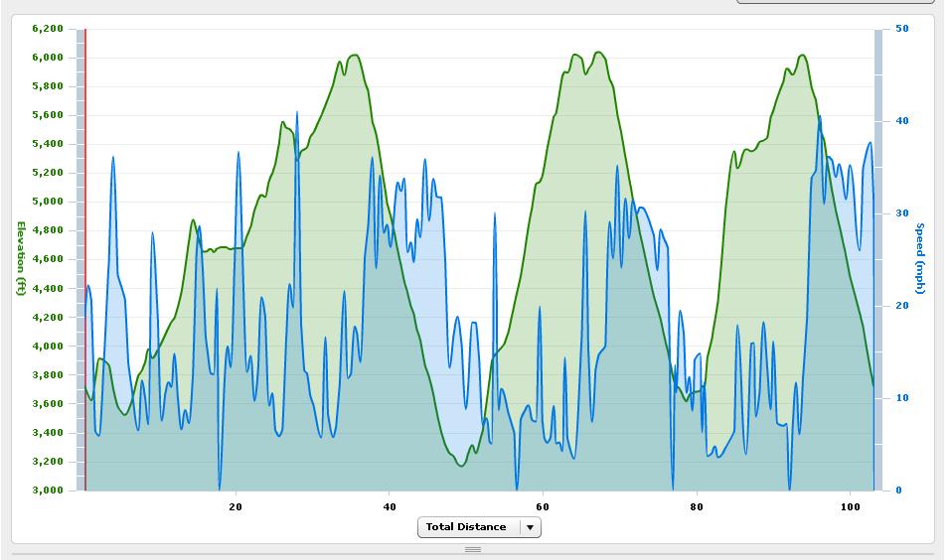The image size is (951, 560).
Task: Click the dropdown arrow beside Total Distance
Action: coord(530,527)
